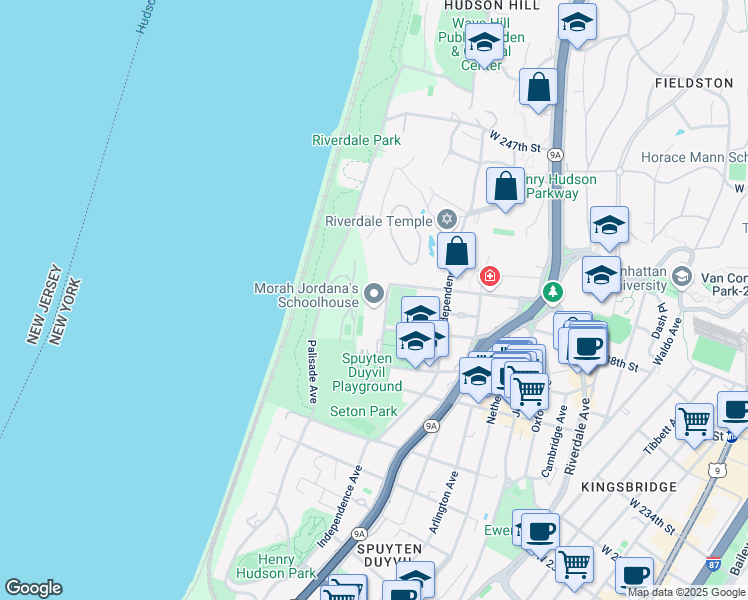
Task: Open the coffee cup marker near Riverdale Ave
Action: 588,347
